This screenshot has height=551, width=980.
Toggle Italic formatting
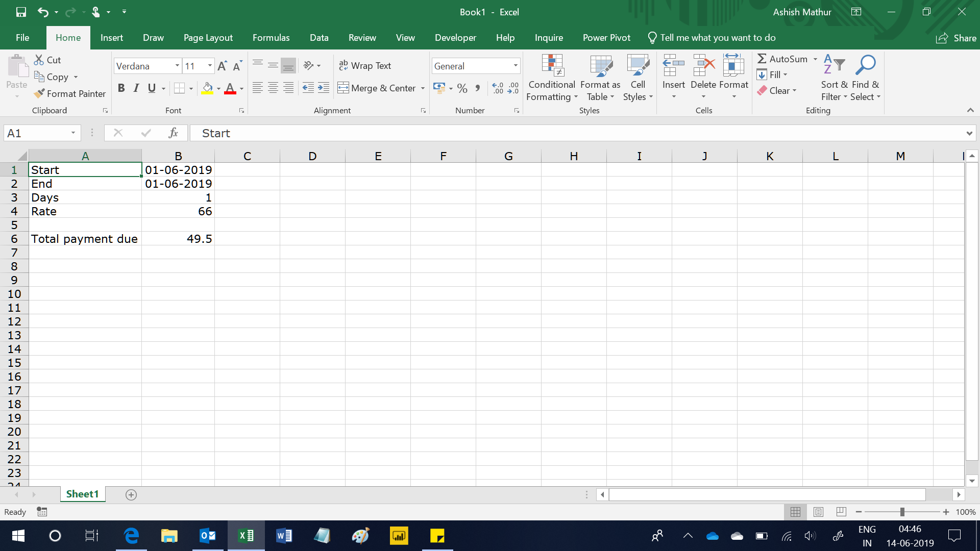click(136, 88)
